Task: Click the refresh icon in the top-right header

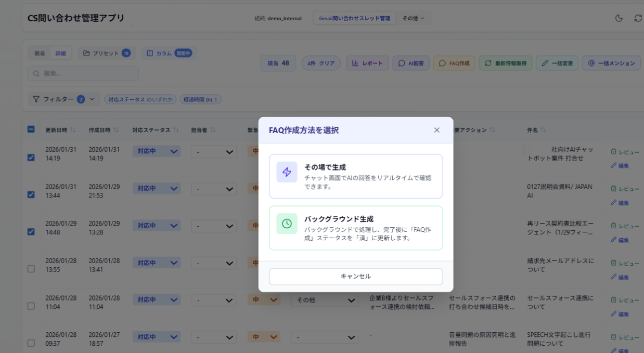Action: (638, 18)
